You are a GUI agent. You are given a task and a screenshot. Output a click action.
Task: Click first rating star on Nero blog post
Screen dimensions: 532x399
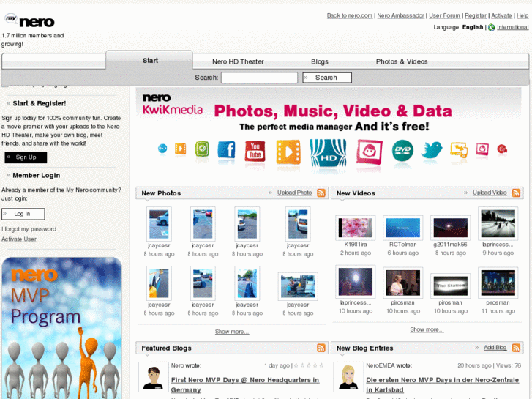pyautogui.click(x=296, y=365)
